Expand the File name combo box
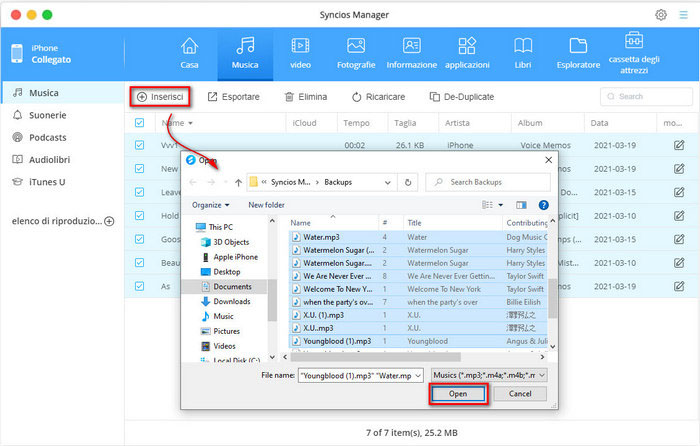 418,376
